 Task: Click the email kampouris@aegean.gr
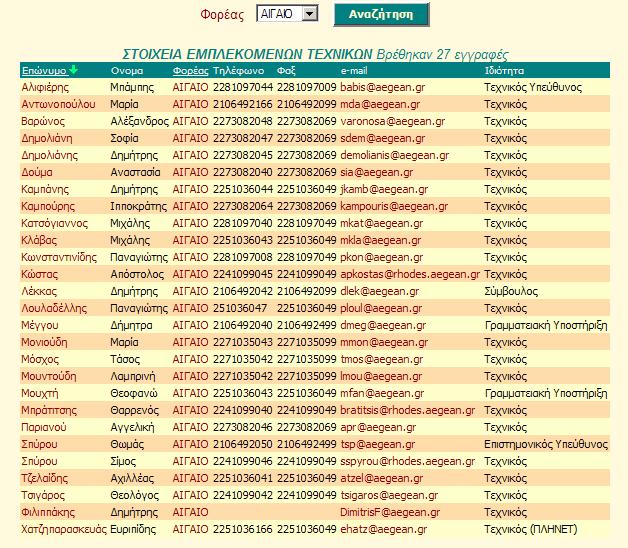394,206
